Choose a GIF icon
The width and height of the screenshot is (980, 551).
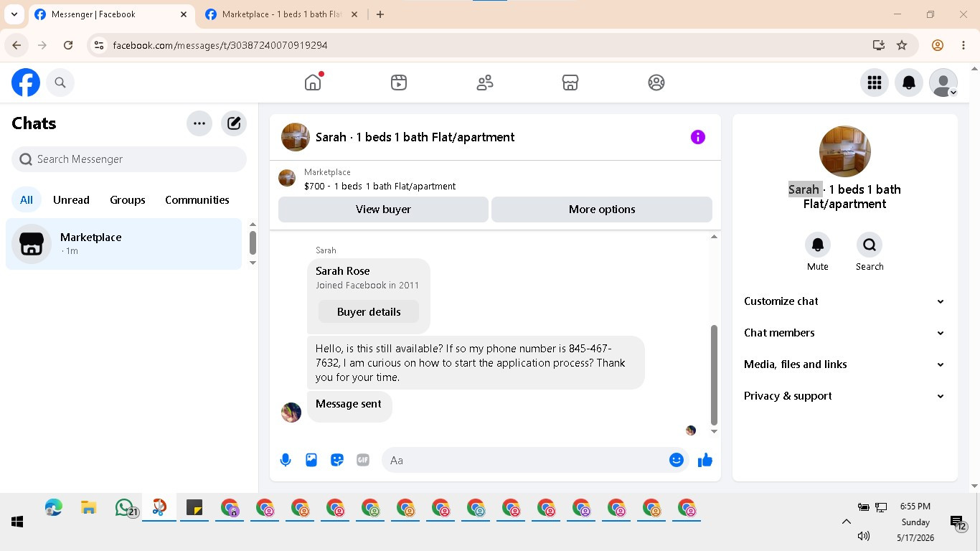(363, 460)
